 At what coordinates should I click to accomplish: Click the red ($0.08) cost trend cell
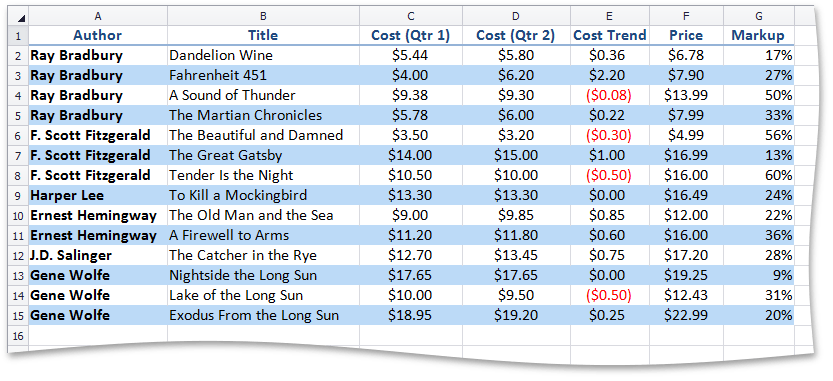(609, 96)
